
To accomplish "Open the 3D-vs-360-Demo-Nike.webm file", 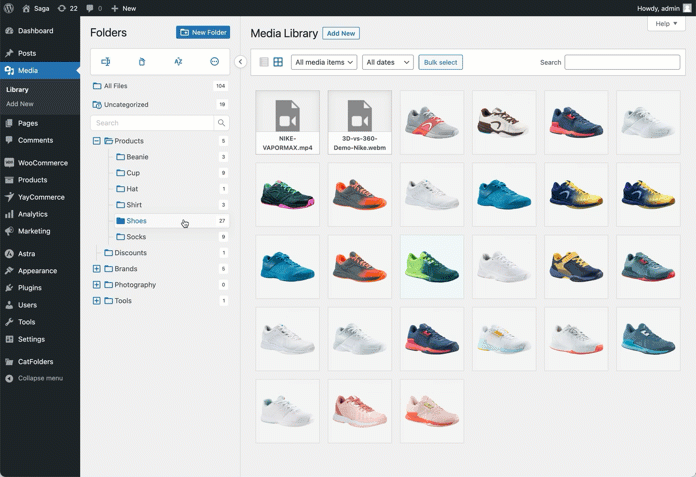I will click(360, 122).
